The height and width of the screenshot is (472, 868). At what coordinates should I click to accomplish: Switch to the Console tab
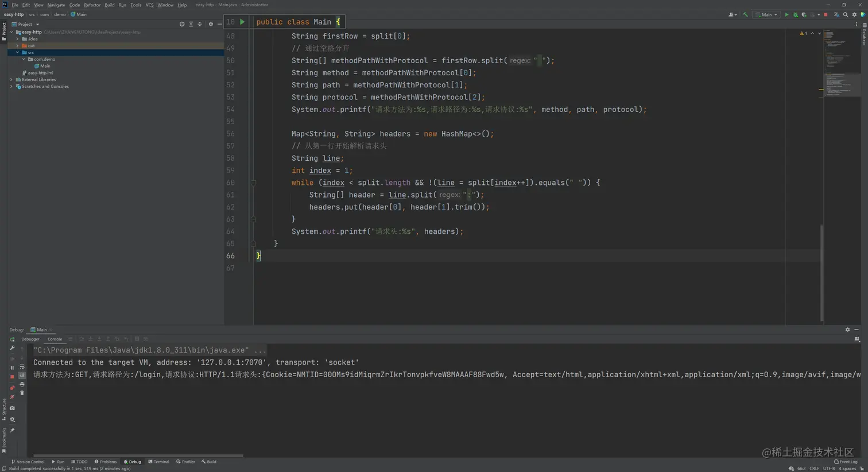(x=55, y=339)
